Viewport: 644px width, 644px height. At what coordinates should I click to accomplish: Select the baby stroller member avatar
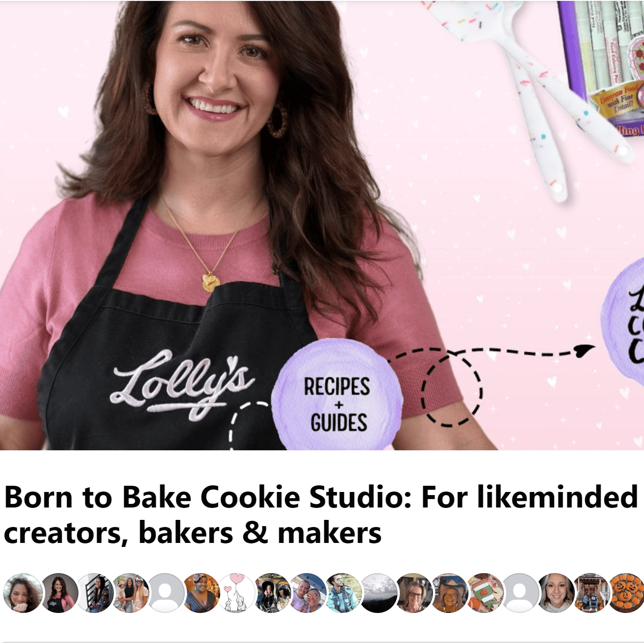pyautogui.click(x=272, y=593)
